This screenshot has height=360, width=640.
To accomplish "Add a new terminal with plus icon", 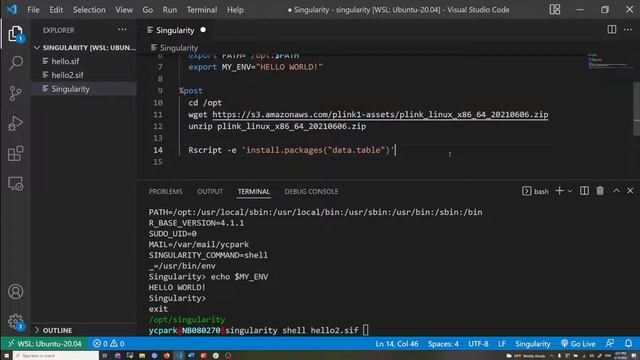I will pyautogui.click(x=559, y=191).
